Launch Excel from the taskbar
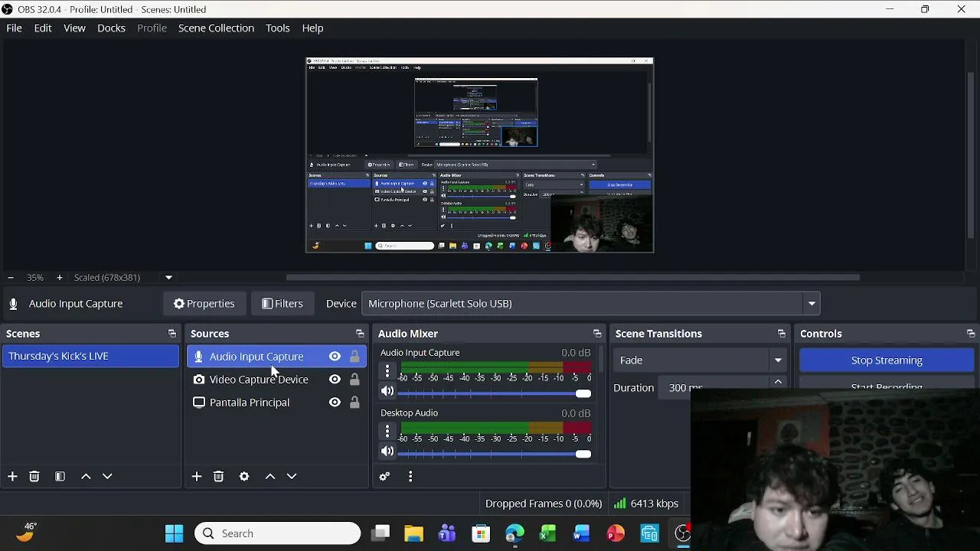This screenshot has width=980, height=551. click(547, 533)
